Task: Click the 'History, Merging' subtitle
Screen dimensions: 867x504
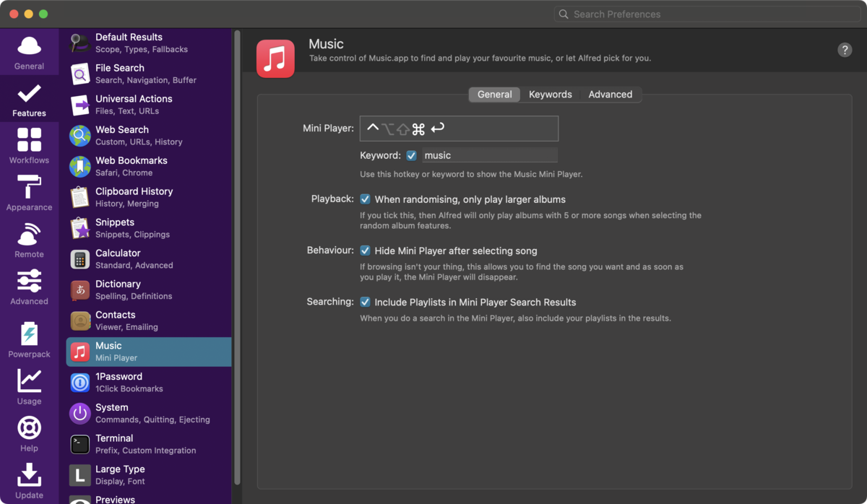Action: 127,204
